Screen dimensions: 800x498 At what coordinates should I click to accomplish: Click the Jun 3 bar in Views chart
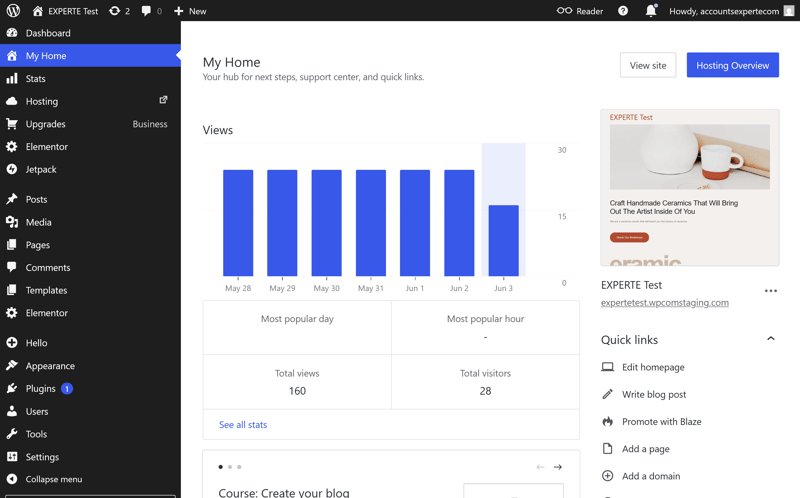[504, 240]
